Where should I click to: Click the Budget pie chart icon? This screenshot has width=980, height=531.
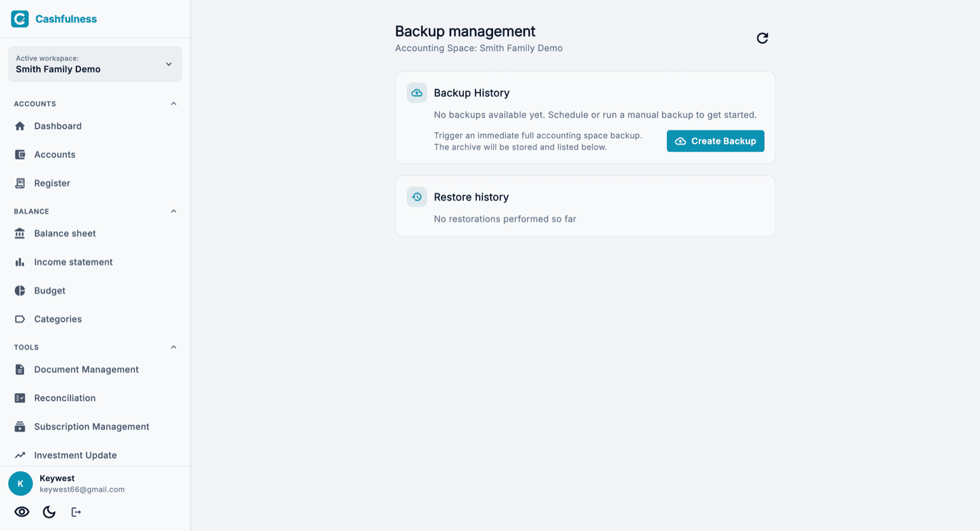click(20, 290)
